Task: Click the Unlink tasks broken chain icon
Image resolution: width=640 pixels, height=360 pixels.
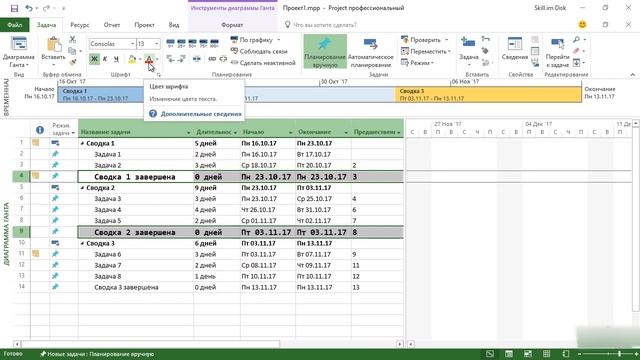Action: [223, 59]
